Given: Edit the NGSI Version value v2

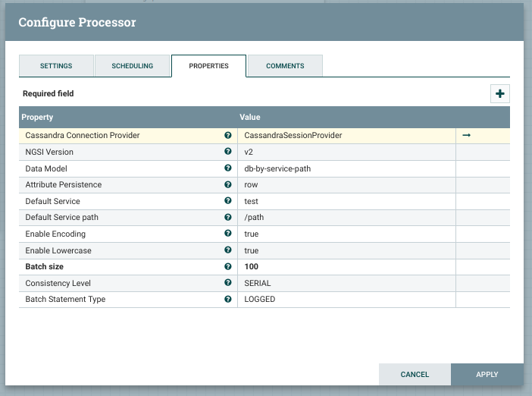Looking at the screenshot, I should [x=346, y=152].
